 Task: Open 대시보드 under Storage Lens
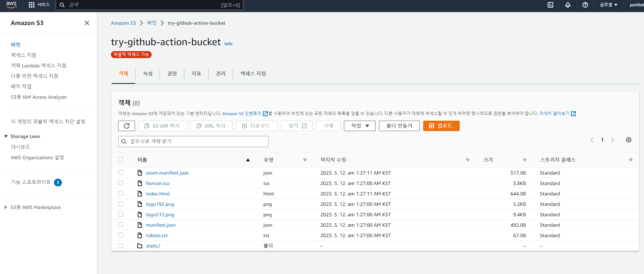(x=21, y=147)
